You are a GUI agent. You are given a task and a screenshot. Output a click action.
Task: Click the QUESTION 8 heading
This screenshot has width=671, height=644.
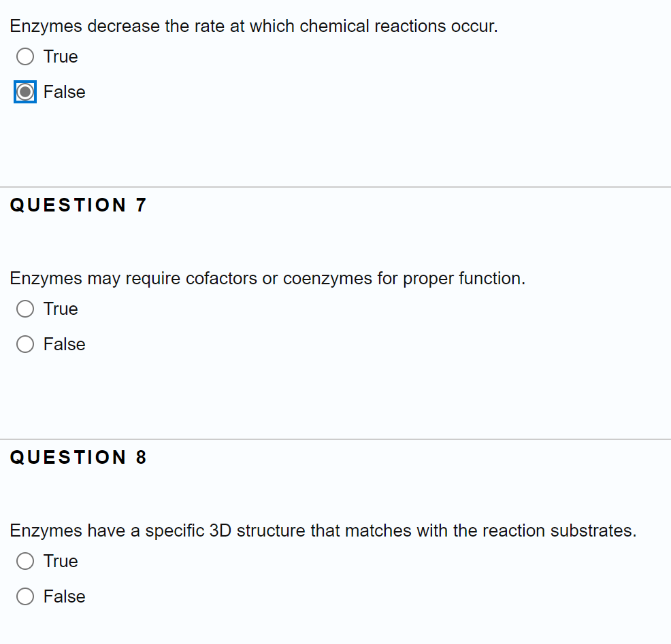tap(78, 457)
